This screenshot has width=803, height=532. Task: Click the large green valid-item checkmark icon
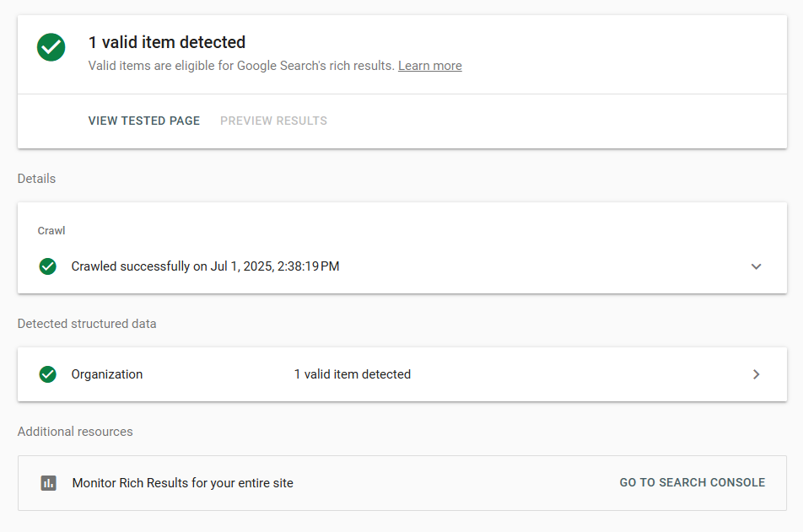pyautogui.click(x=51, y=47)
